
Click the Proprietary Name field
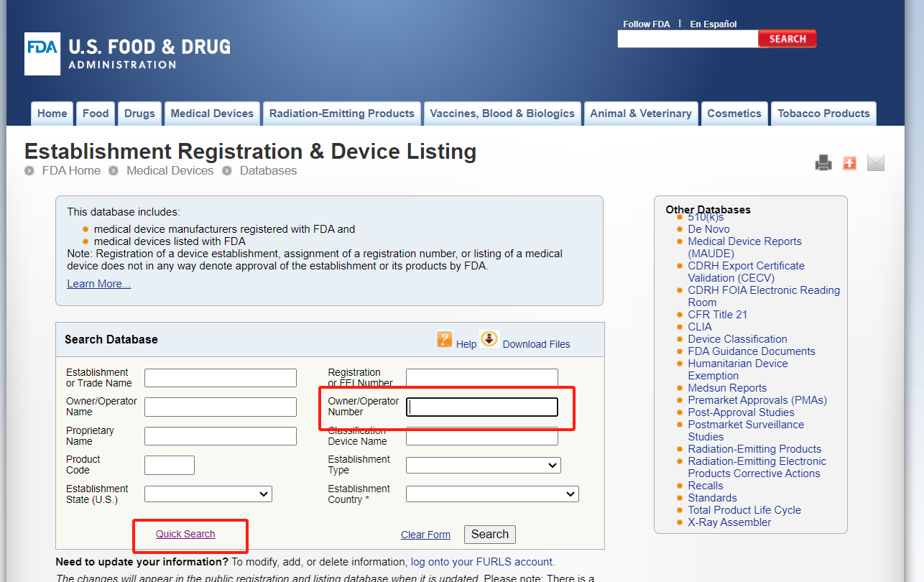coord(221,436)
